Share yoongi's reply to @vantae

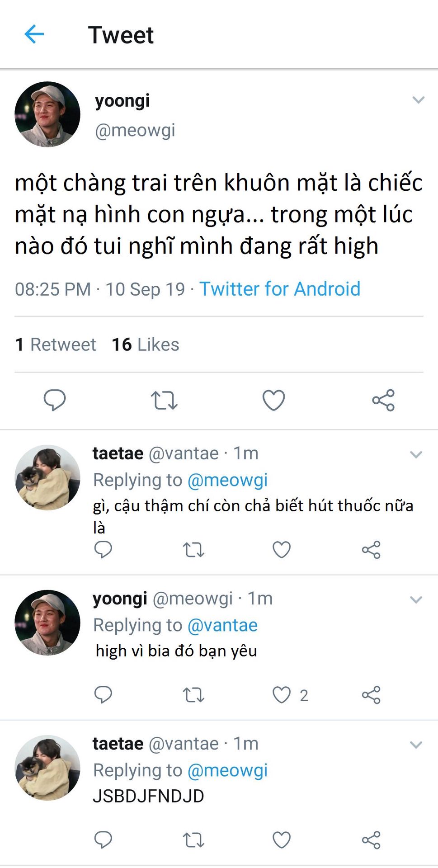(x=371, y=695)
